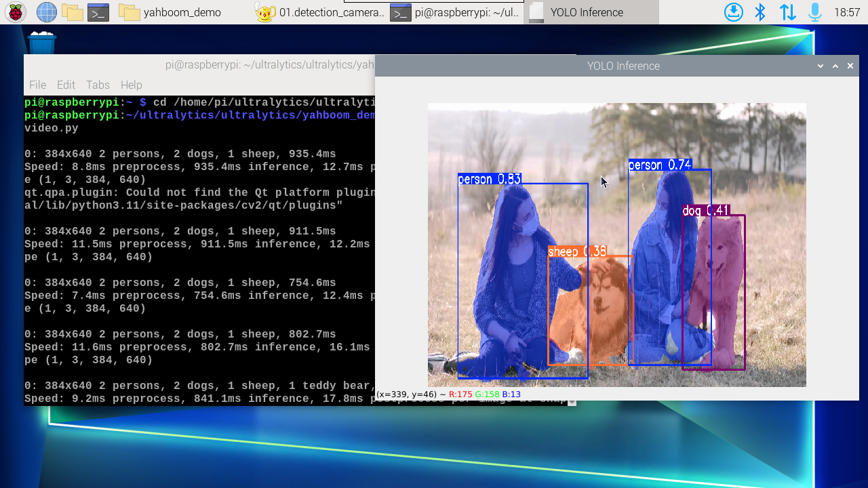The width and height of the screenshot is (868, 488).
Task: Switch to pi@raspberrypi terminal taskbar entry
Action: (x=456, y=12)
